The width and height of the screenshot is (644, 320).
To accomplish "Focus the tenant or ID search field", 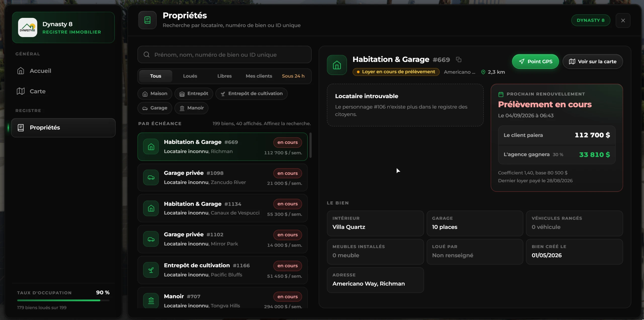I will tap(224, 55).
